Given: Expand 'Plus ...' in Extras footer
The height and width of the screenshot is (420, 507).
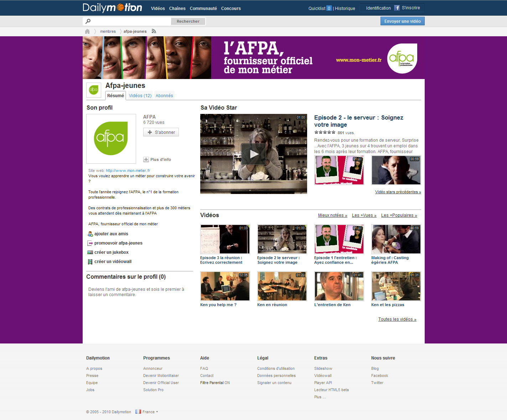Looking at the screenshot, I should (x=320, y=397).
